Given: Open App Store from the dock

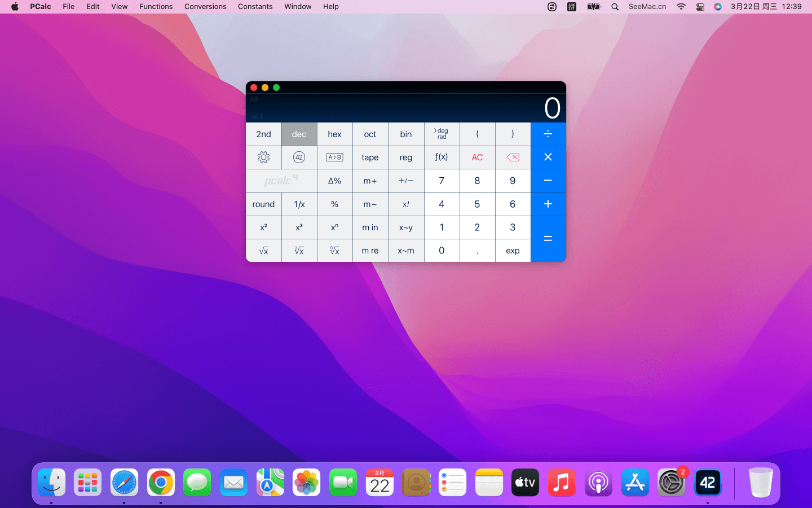Looking at the screenshot, I should [635, 483].
